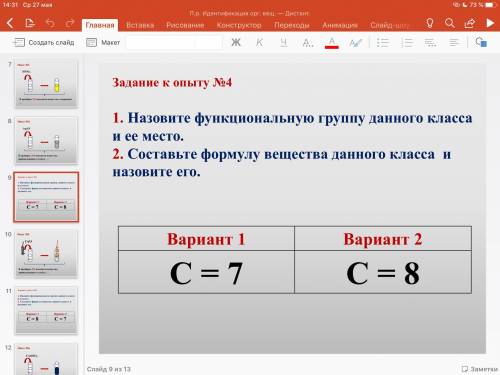Screen dimensions: 500x375
Task: Open the bulleted list options
Action: tap(383, 42)
